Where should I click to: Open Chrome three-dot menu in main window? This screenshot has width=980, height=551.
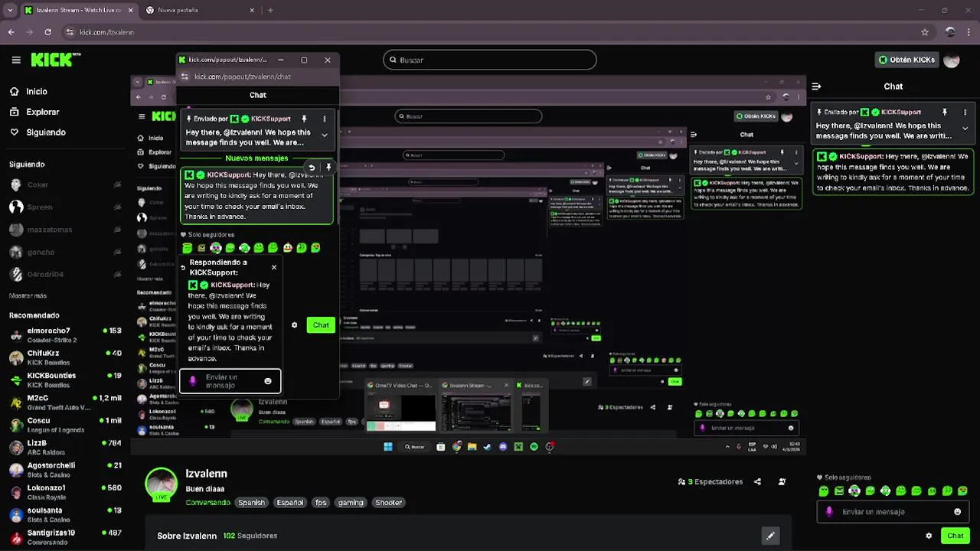pyautogui.click(x=969, y=32)
